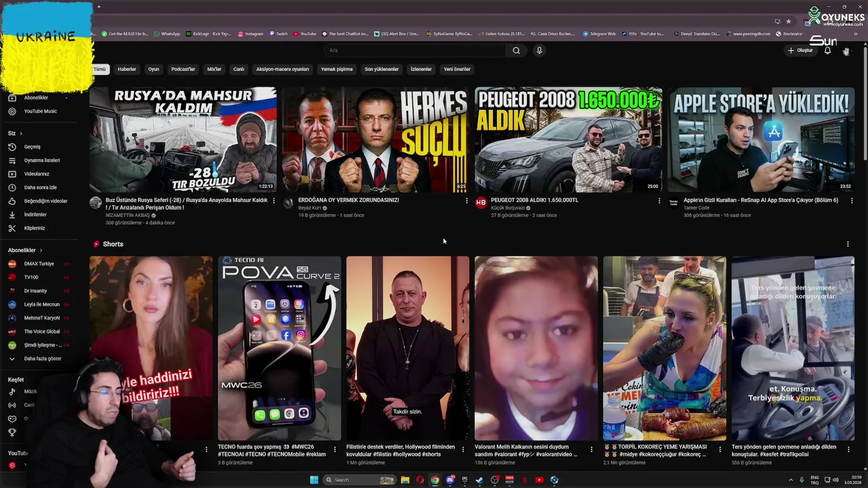
Task: Select the Oyun filter chip
Action: (x=154, y=69)
